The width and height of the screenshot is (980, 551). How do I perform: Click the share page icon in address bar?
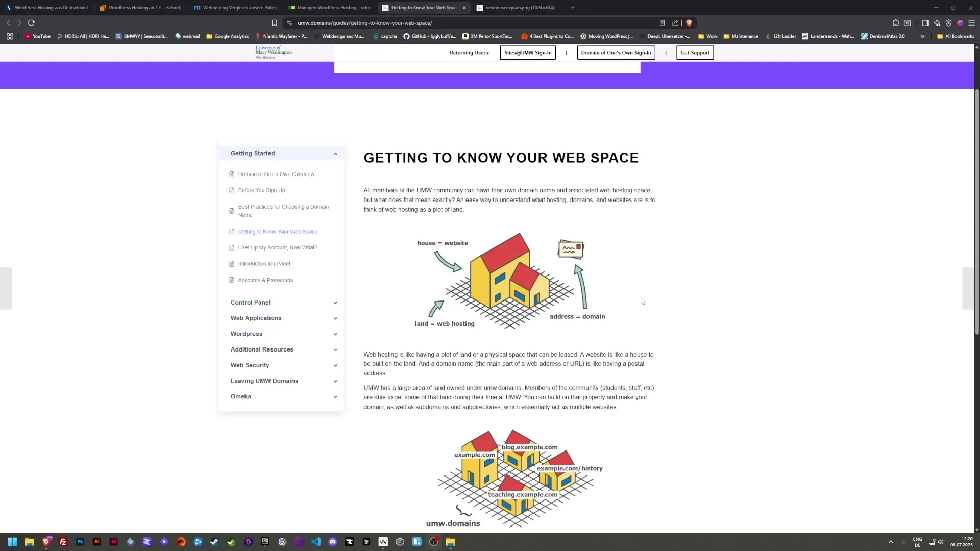pyautogui.click(x=675, y=23)
